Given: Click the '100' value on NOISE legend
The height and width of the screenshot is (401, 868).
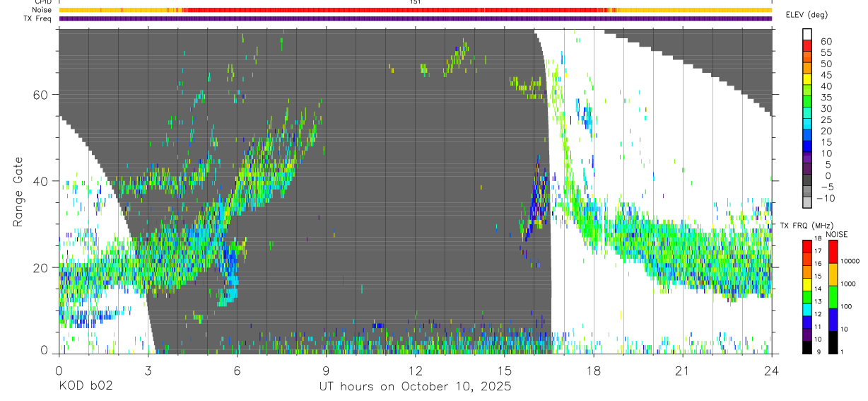Looking at the screenshot, I should (x=846, y=306).
